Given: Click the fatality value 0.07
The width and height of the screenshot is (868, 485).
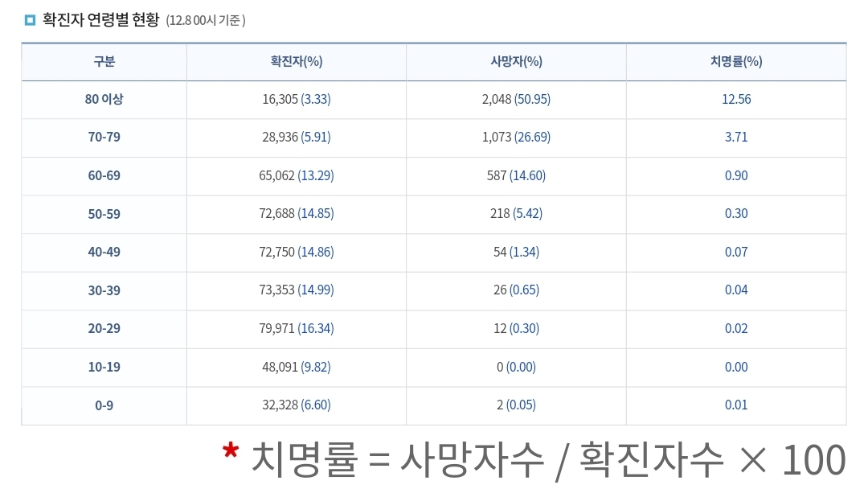Looking at the screenshot, I should click(x=736, y=253).
